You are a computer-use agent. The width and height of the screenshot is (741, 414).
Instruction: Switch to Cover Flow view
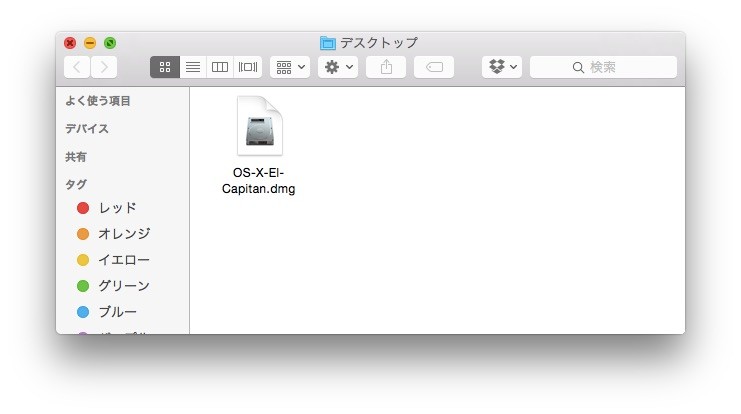(248, 67)
